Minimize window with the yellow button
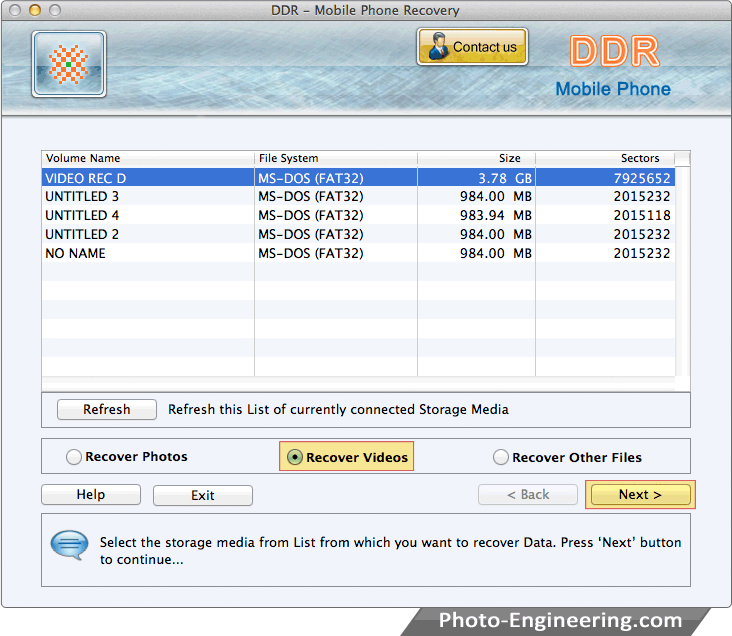Image resolution: width=732 pixels, height=636 pixels. 35,10
